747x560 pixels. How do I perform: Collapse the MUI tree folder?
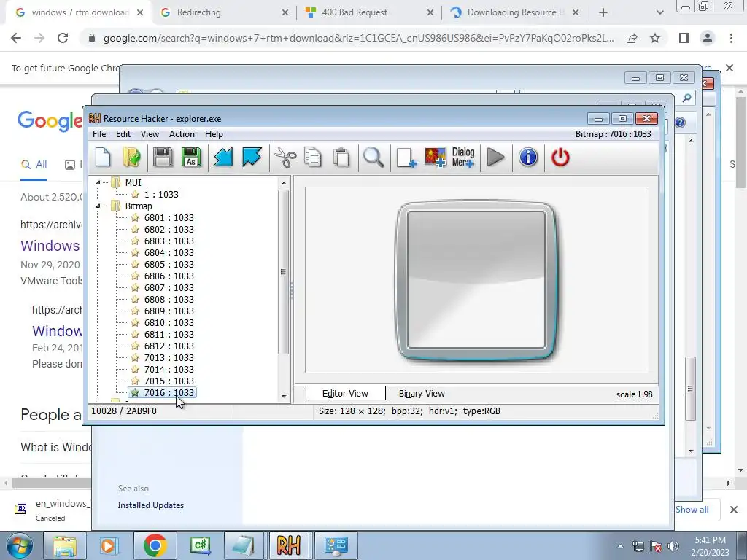98,183
